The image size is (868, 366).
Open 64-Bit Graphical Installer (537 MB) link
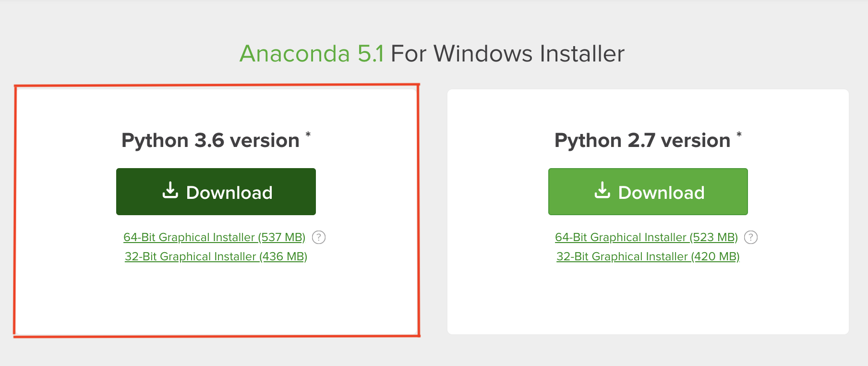point(214,237)
